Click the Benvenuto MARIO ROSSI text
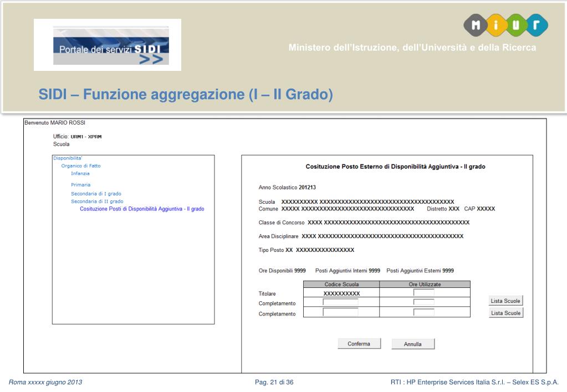Viewport: 567px width, 392px height. (x=55, y=123)
